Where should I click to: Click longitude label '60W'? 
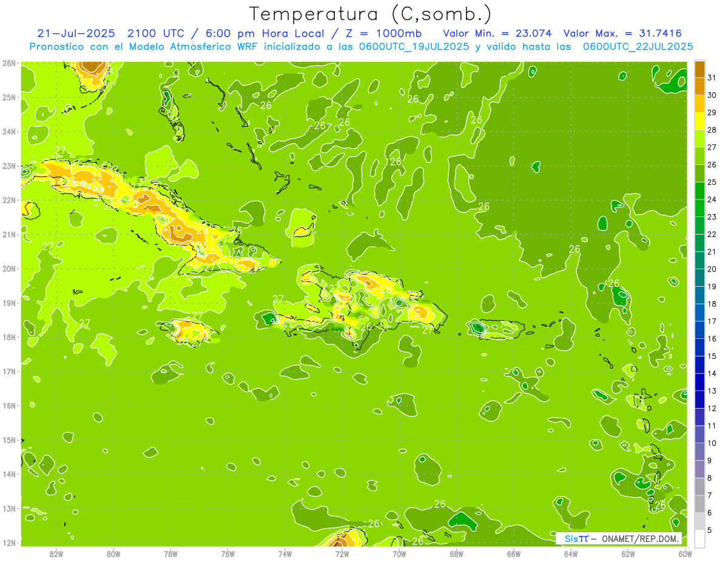tap(685, 554)
